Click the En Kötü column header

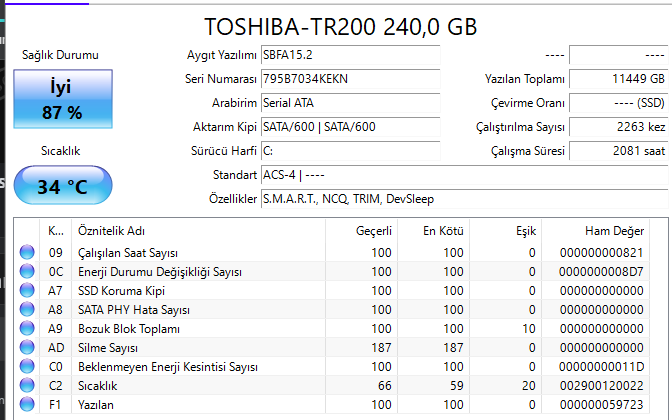443,230
